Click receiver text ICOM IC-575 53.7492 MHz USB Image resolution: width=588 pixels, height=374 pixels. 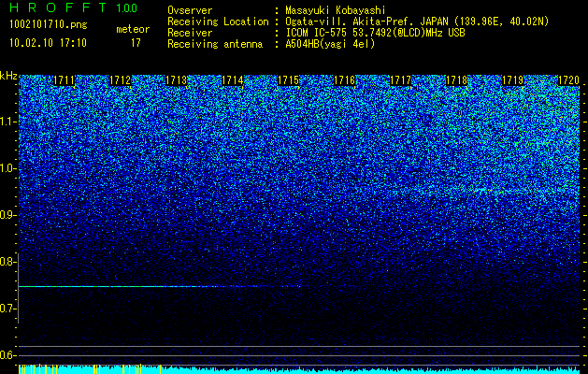coord(376,33)
